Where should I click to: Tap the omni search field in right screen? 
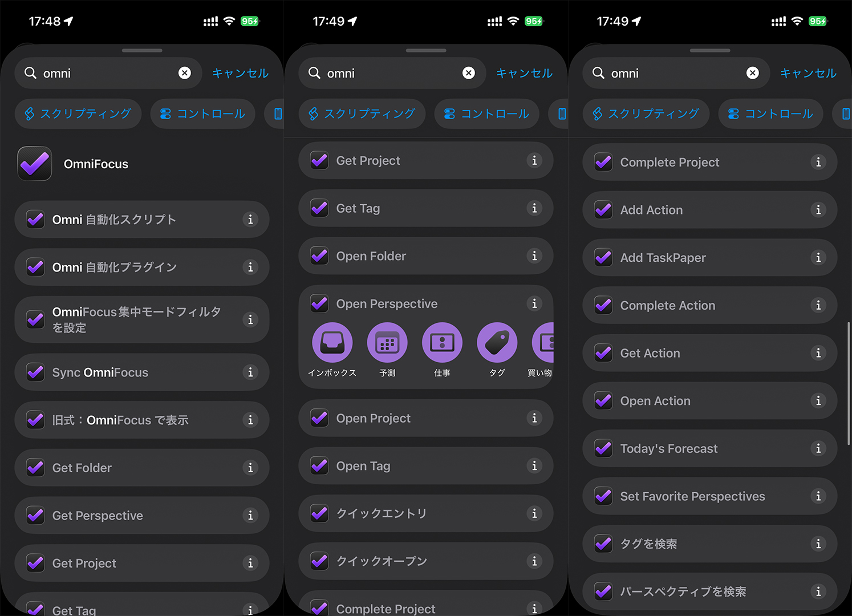676,73
